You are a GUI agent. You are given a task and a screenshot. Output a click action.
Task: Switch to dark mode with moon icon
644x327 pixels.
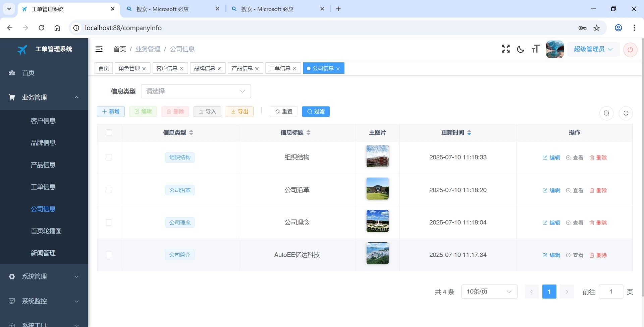[520, 49]
